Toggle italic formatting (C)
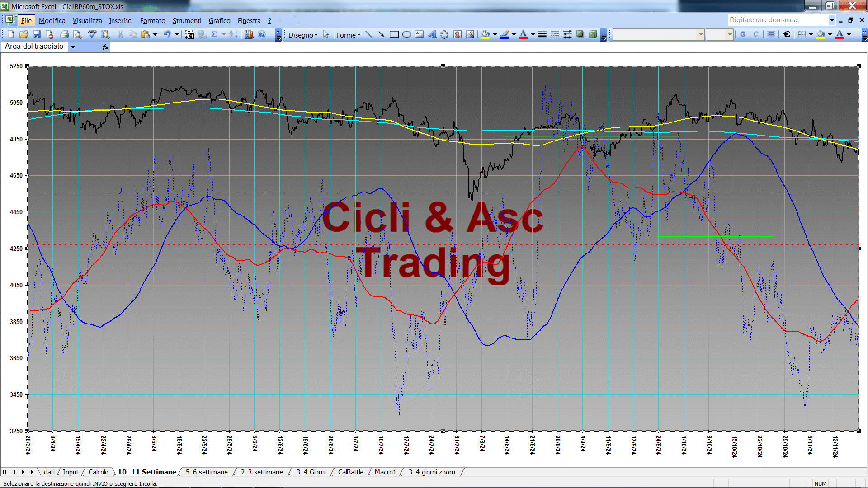 [755, 34]
